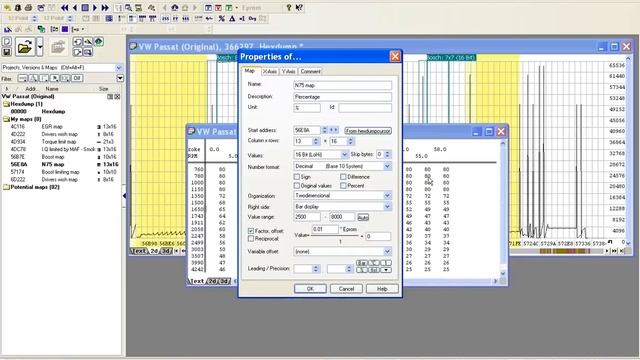Screen dimensions: 640x360
Task: Adjust the Skip bytes stepper
Action: [x=388, y=154]
